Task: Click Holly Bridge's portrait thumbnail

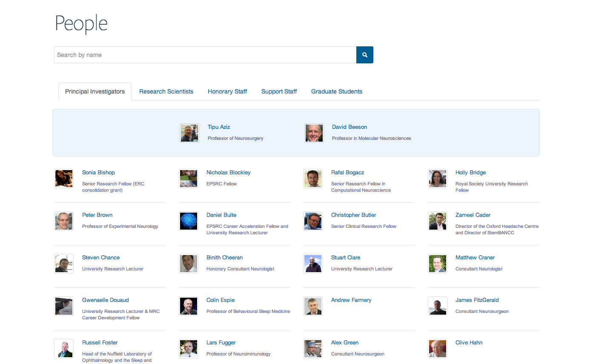Action: click(x=438, y=179)
